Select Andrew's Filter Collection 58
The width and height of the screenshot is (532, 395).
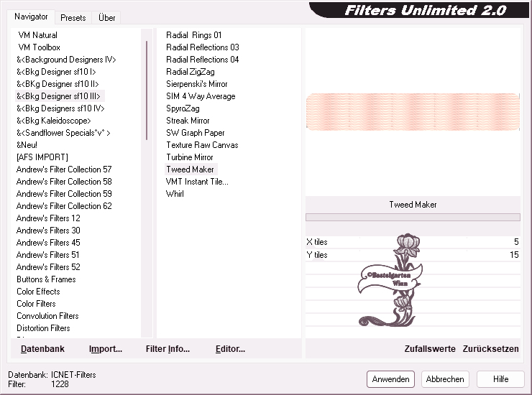click(x=64, y=182)
